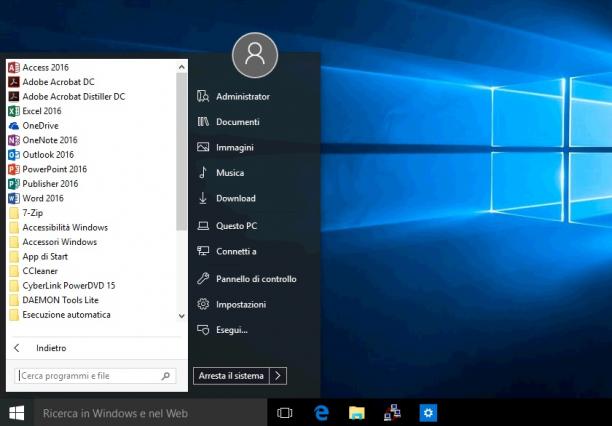Launch Adobe Acrobat DC
Image resolution: width=612 pixels, height=426 pixels.
pyautogui.click(x=51, y=82)
